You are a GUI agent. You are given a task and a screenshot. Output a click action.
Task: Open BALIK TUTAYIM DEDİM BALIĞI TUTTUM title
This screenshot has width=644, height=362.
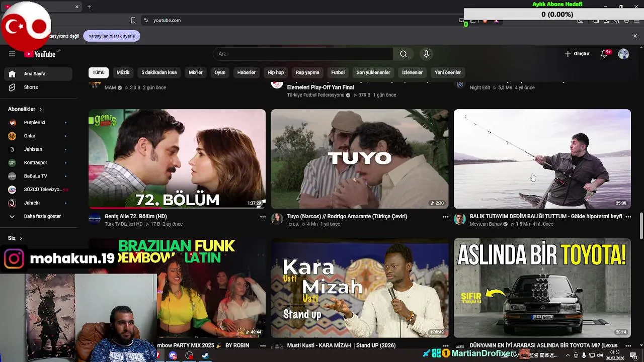click(x=546, y=217)
